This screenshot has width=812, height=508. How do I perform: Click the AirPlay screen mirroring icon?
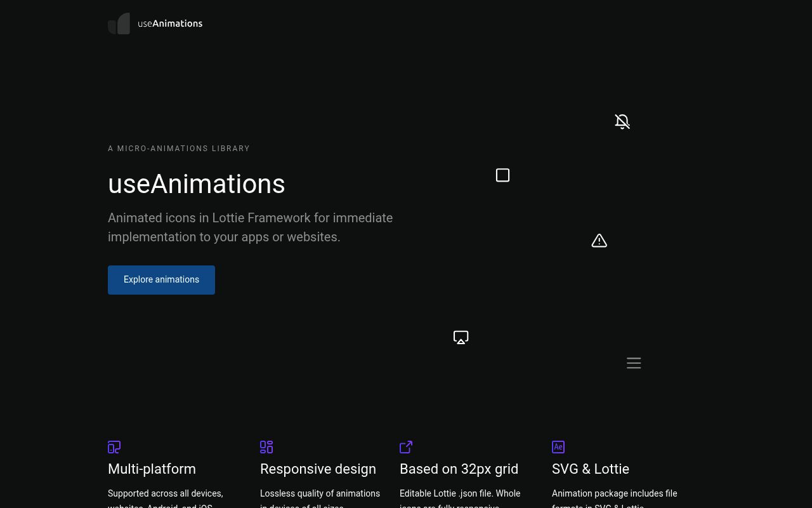click(x=461, y=337)
